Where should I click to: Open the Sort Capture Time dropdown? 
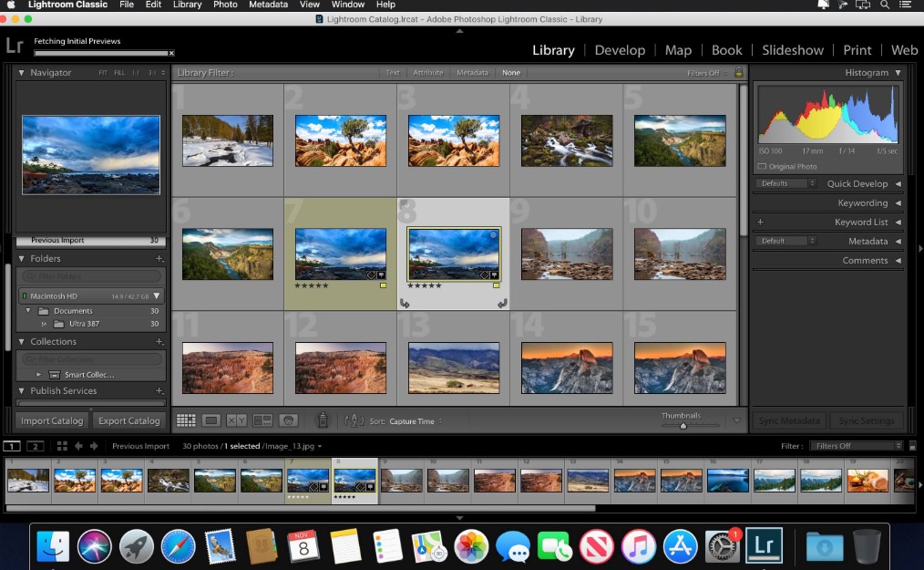[x=416, y=421]
